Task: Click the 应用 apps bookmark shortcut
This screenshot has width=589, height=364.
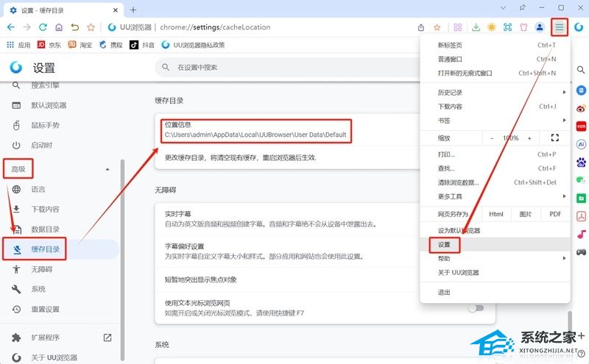Action: (x=18, y=45)
